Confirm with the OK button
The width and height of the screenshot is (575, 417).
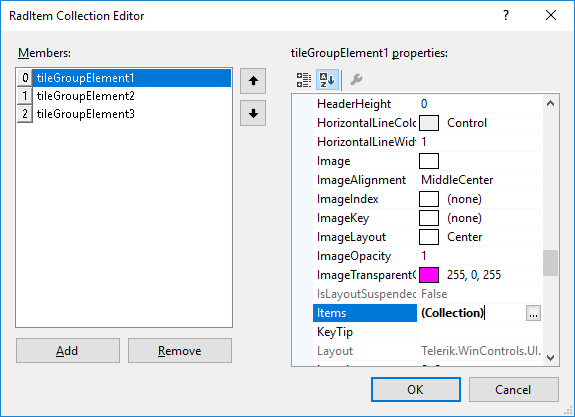(x=416, y=389)
